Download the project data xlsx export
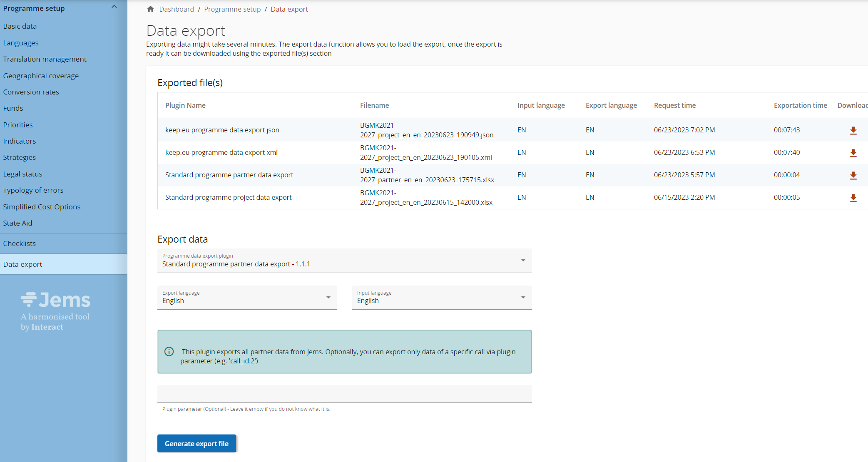Image resolution: width=868 pixels, height=462 pixels. coord(853,198)
